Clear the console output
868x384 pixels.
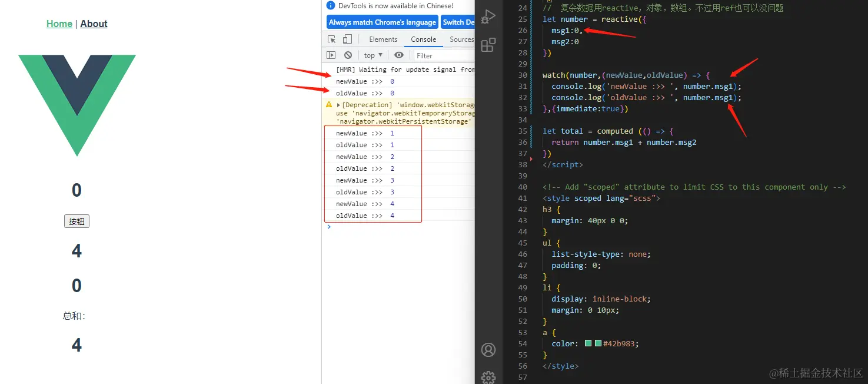click(348, 55)
